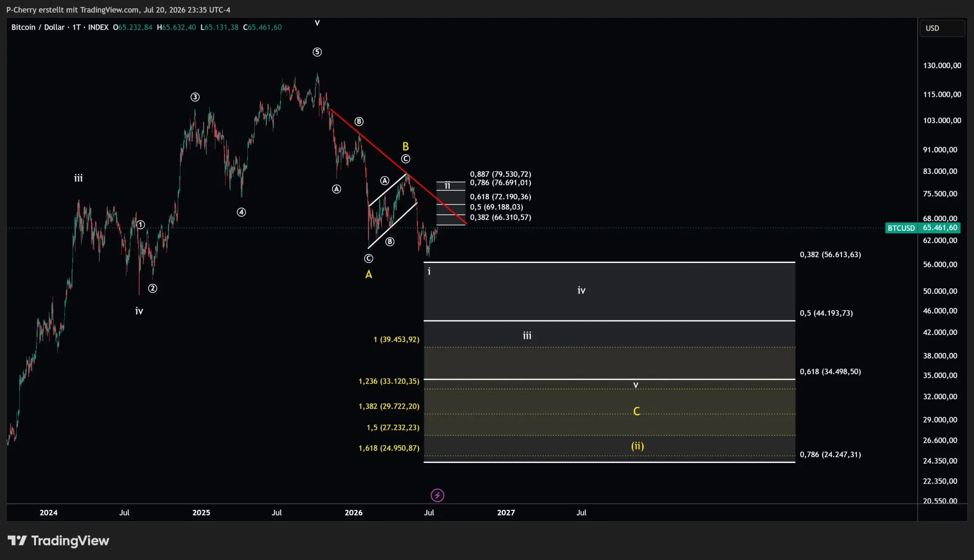The width and height of the screenshot is (974, 560).
Task: Click the TradingView logo
Action: coord(58,541)
